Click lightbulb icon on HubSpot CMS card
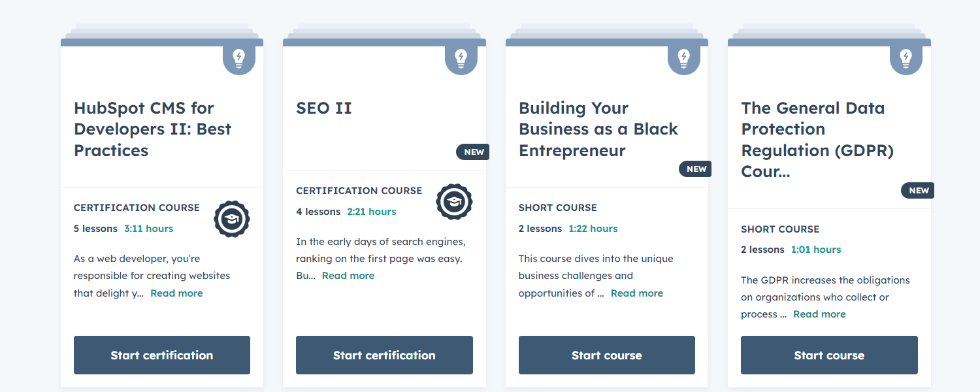 coord(238,59)
